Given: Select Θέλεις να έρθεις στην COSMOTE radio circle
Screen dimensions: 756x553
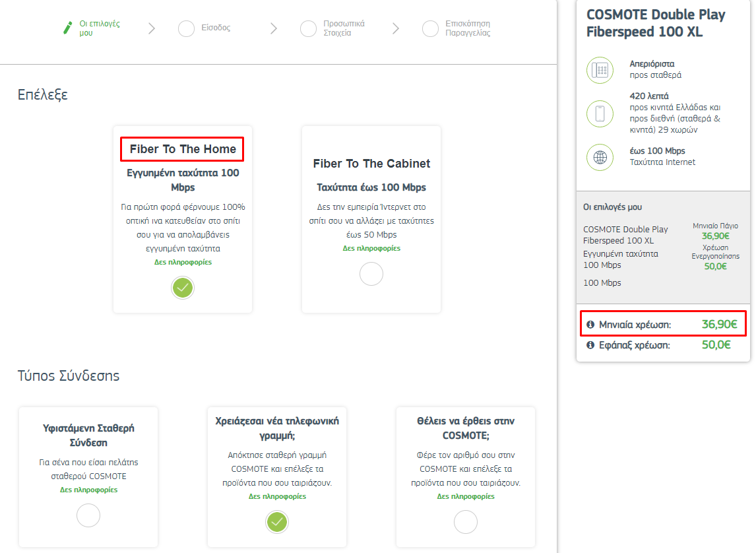Looking at the screenshot, I should pyautogui.click(x=466, y=522).
